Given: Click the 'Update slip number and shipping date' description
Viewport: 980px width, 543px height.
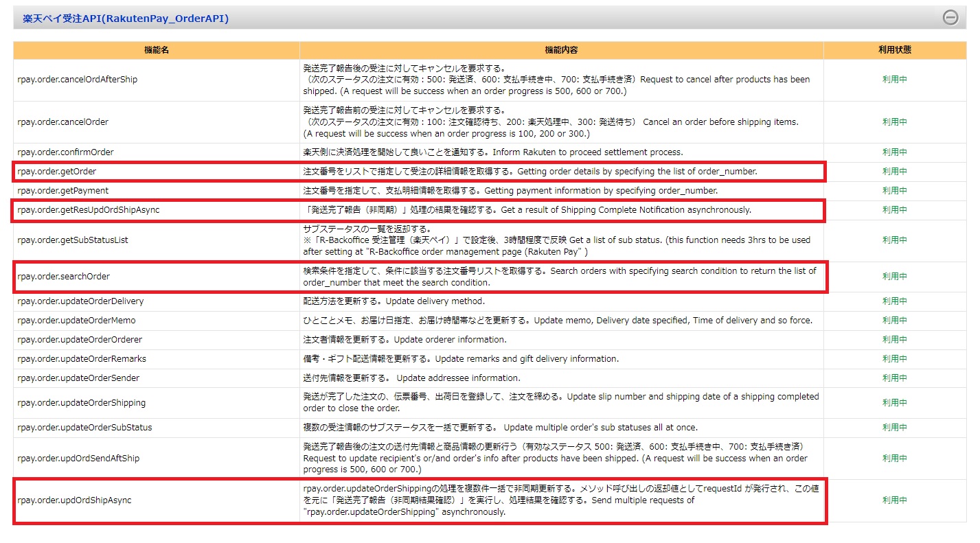Looking at the screenshot, I should pos(561,403).
